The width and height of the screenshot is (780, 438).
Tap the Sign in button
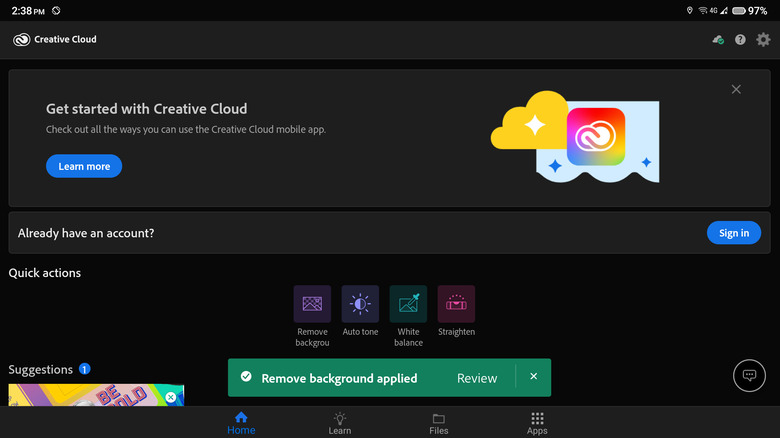(x=733, y=233)
